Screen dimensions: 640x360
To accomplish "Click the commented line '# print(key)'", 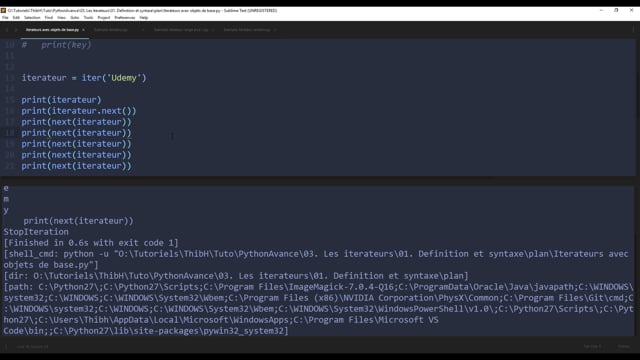I will [x=56, y=45].
